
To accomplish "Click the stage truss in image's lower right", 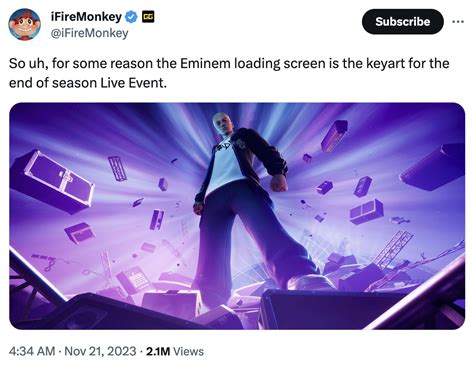I will [392, 248].
